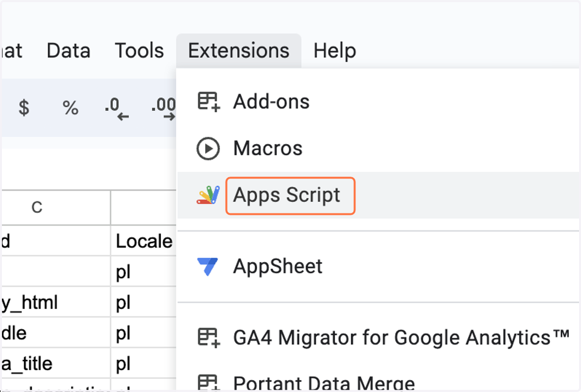Image resolution: width=581 pixels, height=392 pixels.
Task: Open the Help menu
Action: point(335,50)
